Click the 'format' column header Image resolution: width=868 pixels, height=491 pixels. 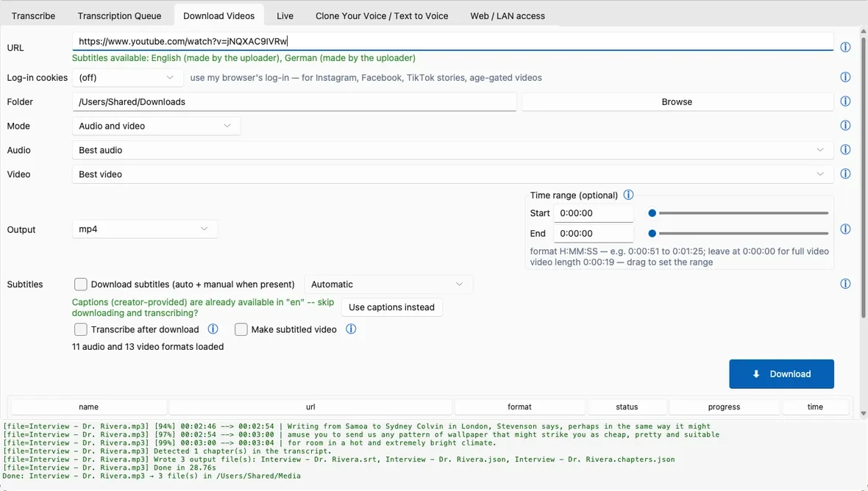(519, 407)
